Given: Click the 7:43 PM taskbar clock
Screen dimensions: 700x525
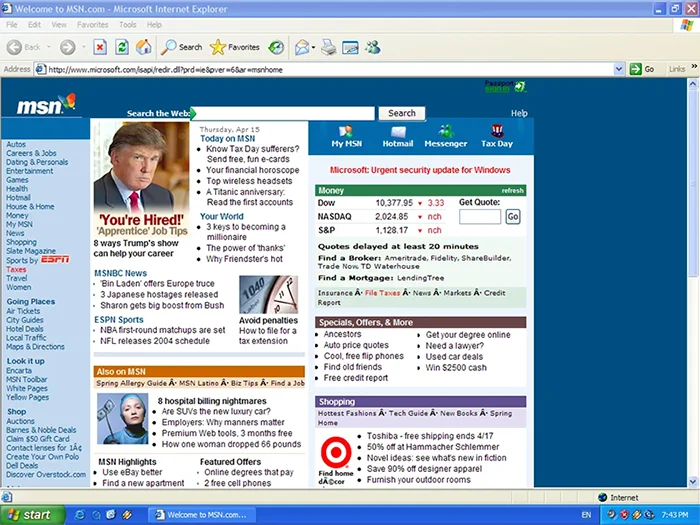Looking at the screenshot, I should 675,515.
